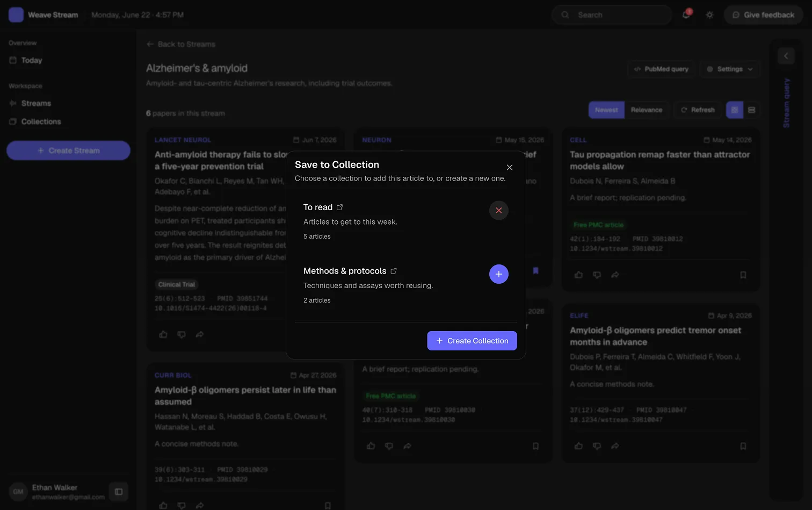Collapse the sidebar using panel icon
The height and width of the screenshot is (510, 812).
click(119, 492)
